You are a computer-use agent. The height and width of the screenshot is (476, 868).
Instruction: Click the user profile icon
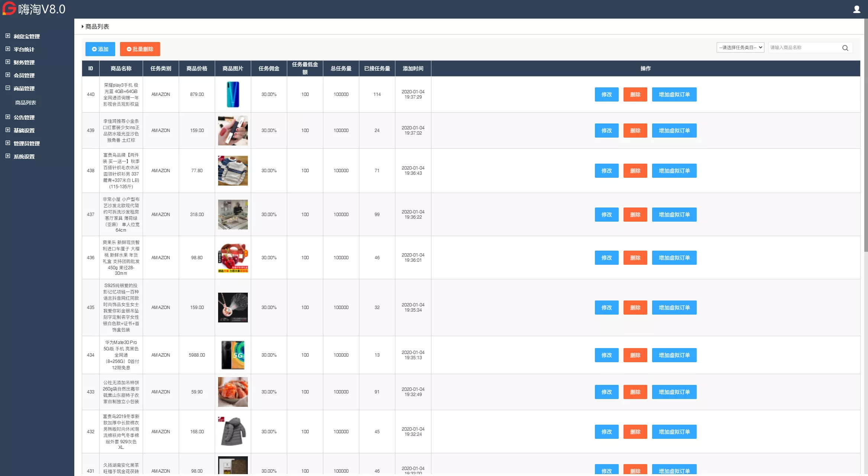coord(856,9)
